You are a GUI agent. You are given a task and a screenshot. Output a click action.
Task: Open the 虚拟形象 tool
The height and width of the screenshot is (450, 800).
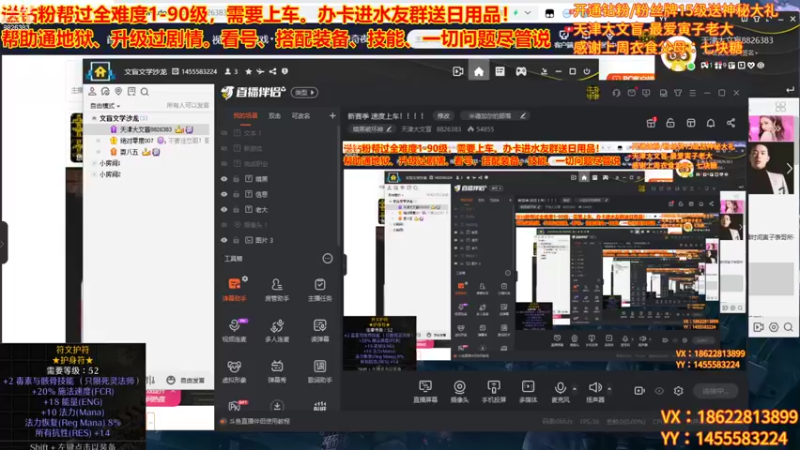point(234,371)
